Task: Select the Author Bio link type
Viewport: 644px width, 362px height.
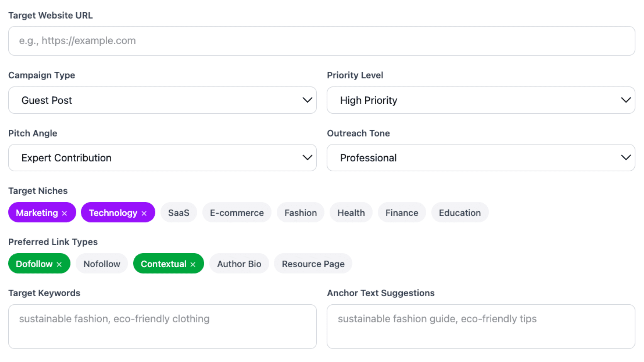Action: click(x=239, y=264)
